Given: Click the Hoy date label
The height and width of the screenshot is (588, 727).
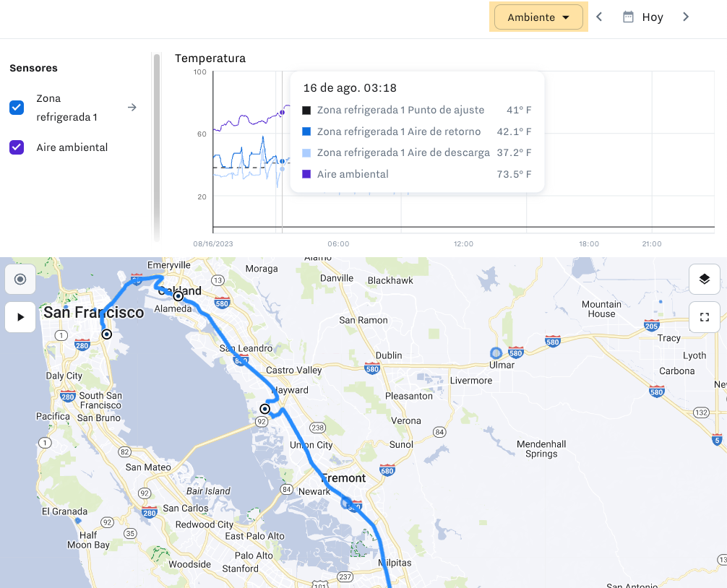Looking at the screenshot, I should 652,17.
